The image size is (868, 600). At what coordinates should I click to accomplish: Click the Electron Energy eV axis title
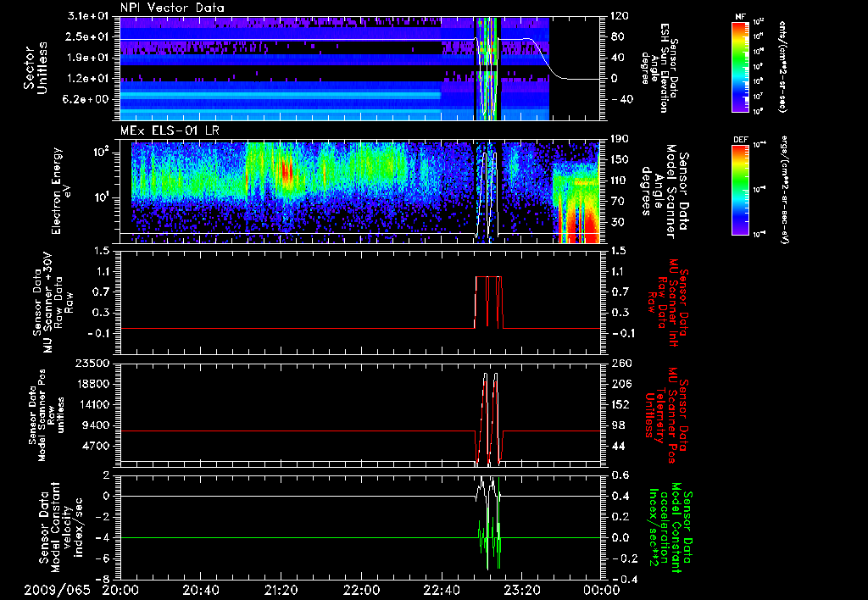coord(63,191)
